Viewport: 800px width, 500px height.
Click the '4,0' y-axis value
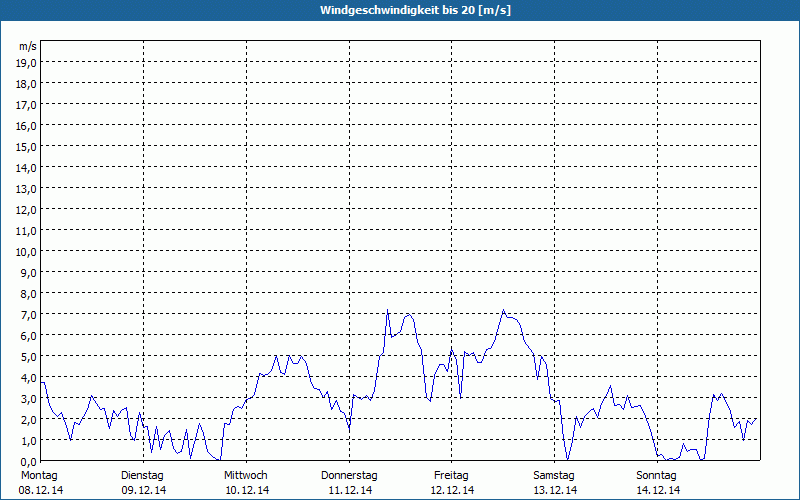30,378
